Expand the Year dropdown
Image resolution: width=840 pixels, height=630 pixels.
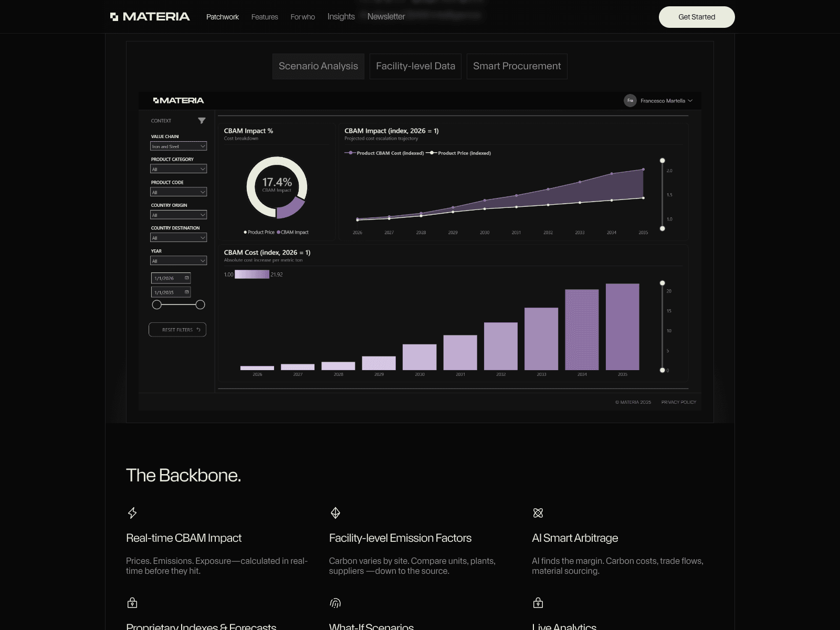(x=178, y=260)
